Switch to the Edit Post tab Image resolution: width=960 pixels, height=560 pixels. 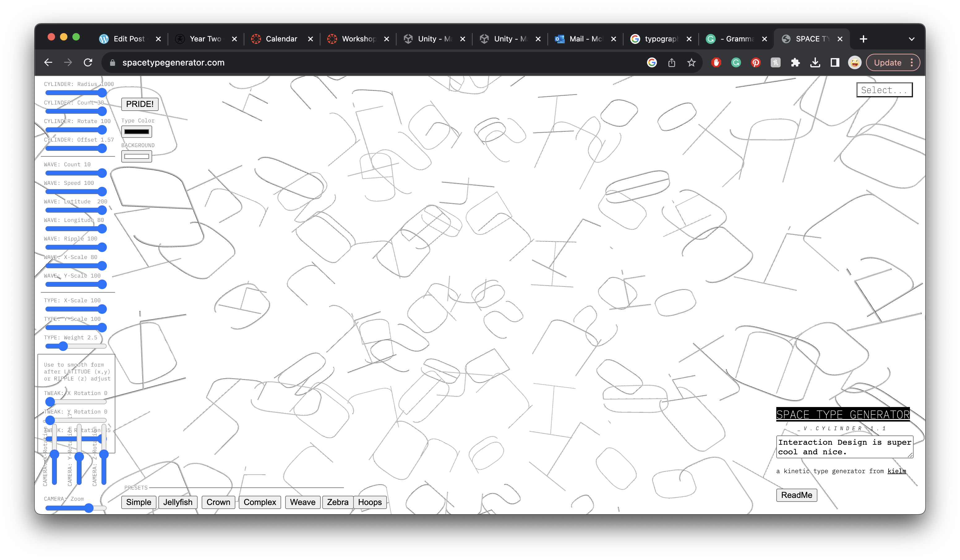point(129,39)
